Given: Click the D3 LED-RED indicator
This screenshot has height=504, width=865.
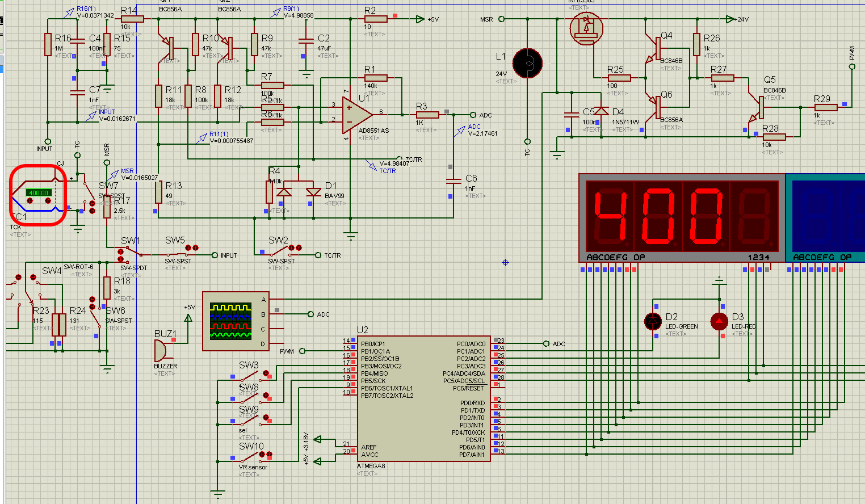Looking at the screenshot, I should 719,321.
